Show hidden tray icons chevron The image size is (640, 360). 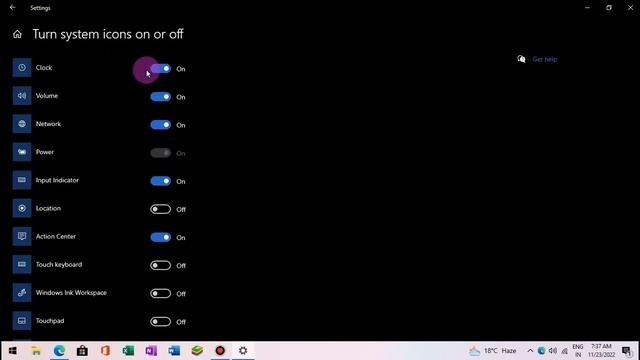coord(530,351)
